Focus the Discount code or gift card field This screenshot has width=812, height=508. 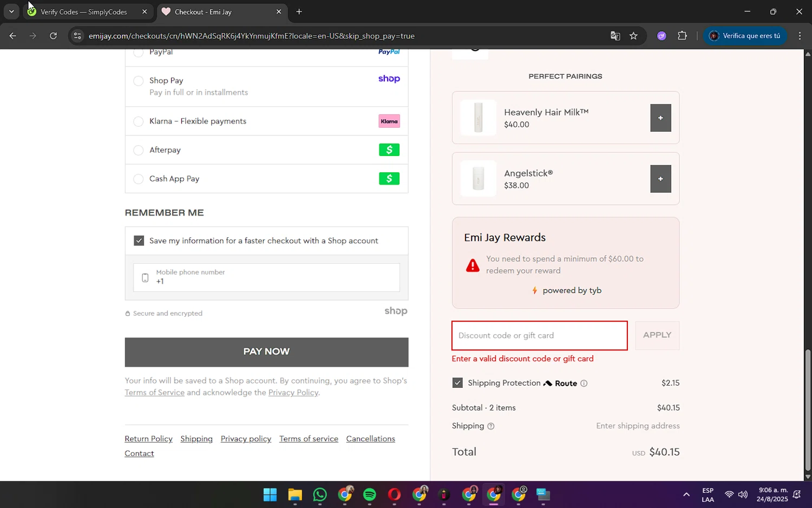pyautogui.click(x=539, y=336)
